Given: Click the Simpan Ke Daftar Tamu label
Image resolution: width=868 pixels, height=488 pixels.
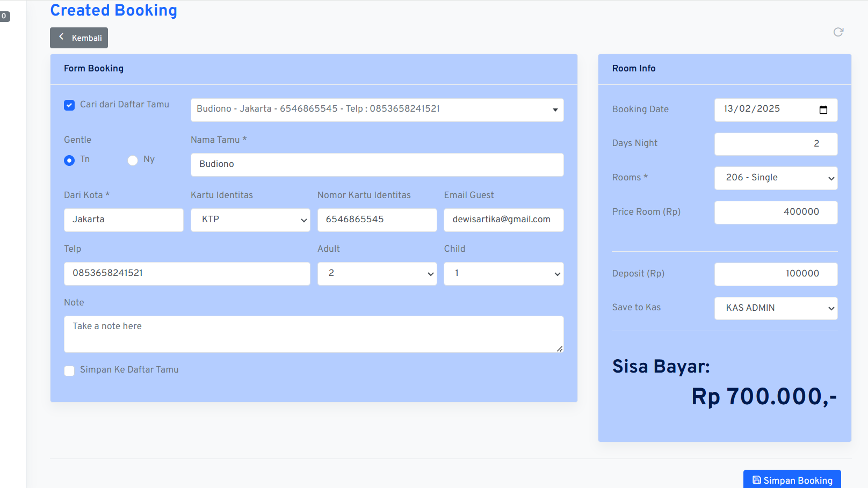Looking at the screenshot, I should click(129, 370).
